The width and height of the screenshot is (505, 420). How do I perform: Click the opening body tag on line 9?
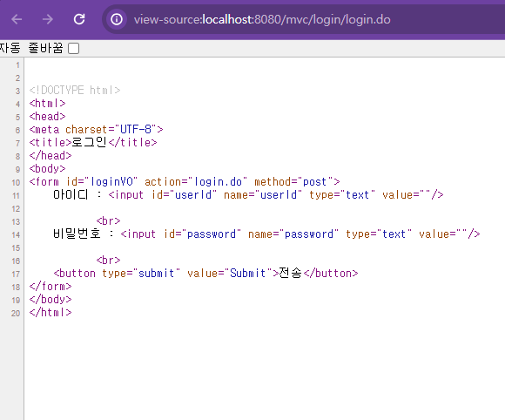point(47,168)
